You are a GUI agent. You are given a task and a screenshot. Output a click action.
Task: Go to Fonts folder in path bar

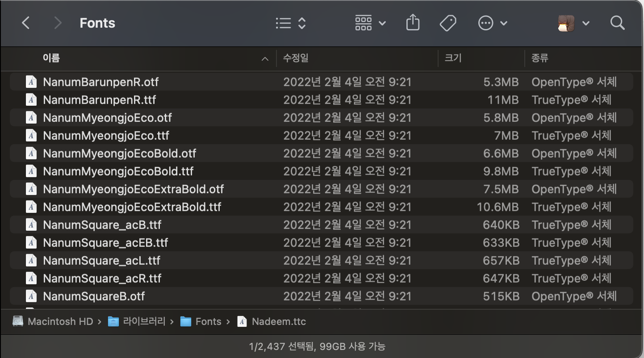pos(209,321)
